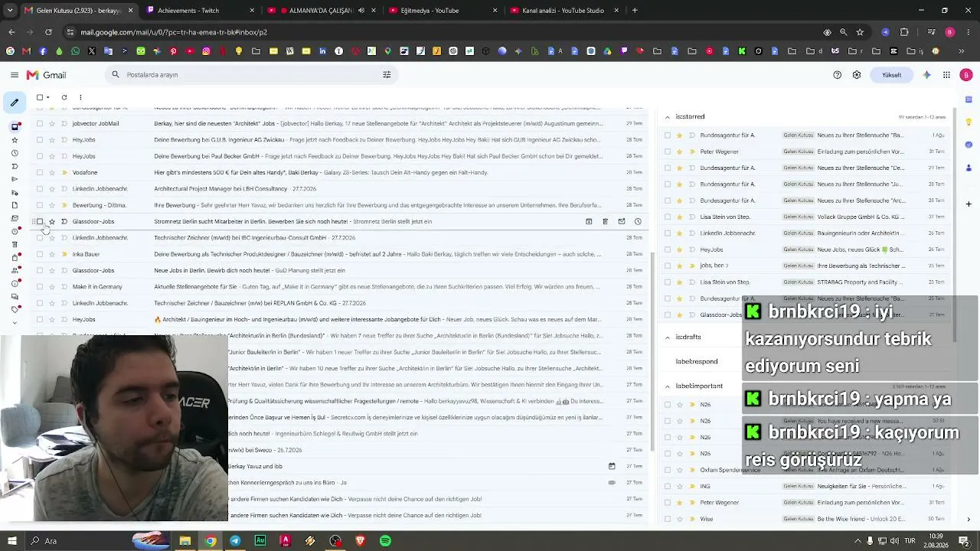Screen dimensions: 980x551
Task: Open the LinkedIn bookmark in bookmarks bar
Action: (322, 51)
